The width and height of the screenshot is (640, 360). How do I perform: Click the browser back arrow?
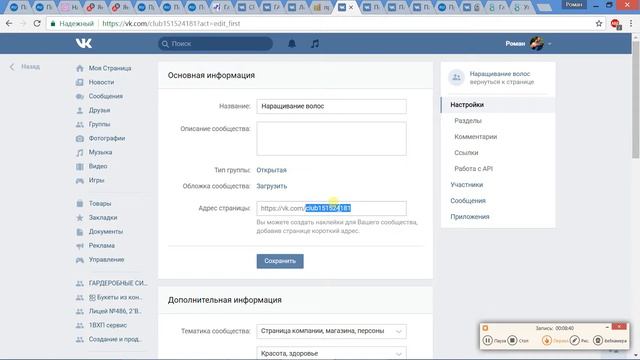(9, 24)
